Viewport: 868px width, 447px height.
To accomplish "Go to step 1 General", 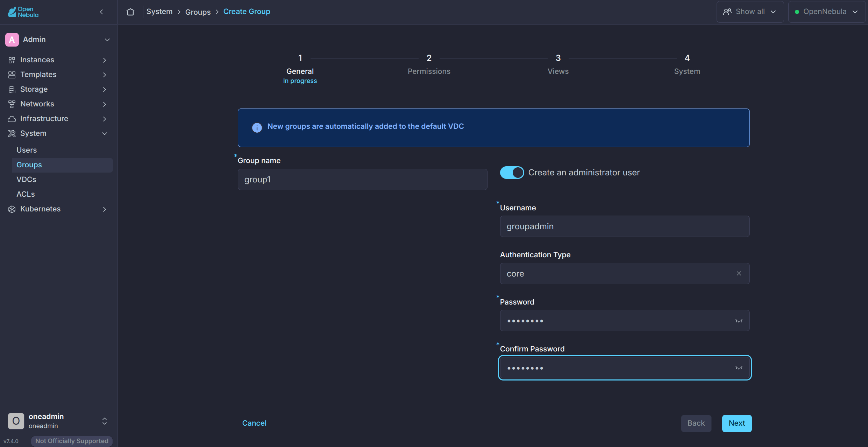I will tap(300, 69).
